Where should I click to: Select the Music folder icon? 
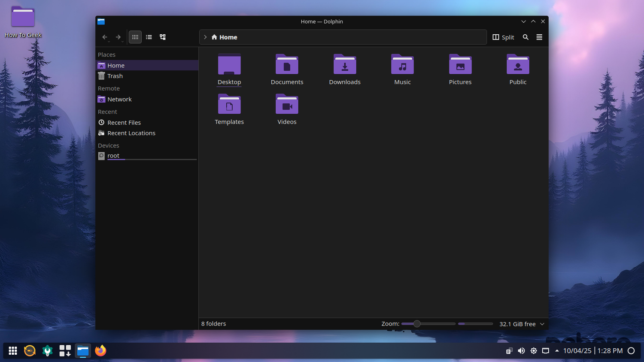tap(402, 64)
